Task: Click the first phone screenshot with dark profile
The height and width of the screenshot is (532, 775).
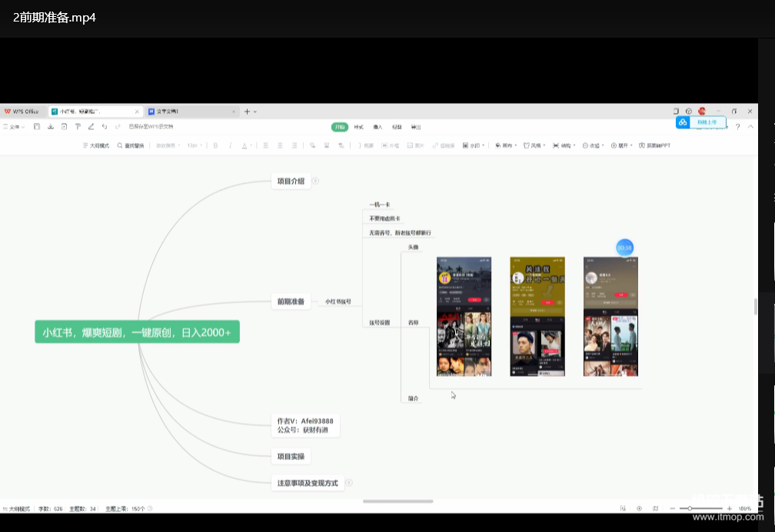Action: click(464, 317)
